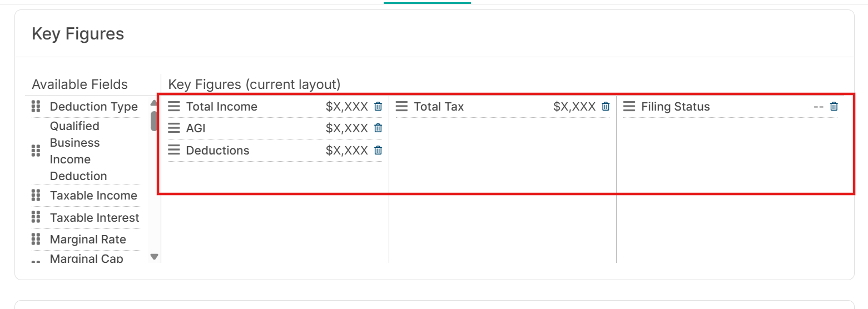Click the Available Fields heading
Screen dimensions: 868x309
coord(80,84)
